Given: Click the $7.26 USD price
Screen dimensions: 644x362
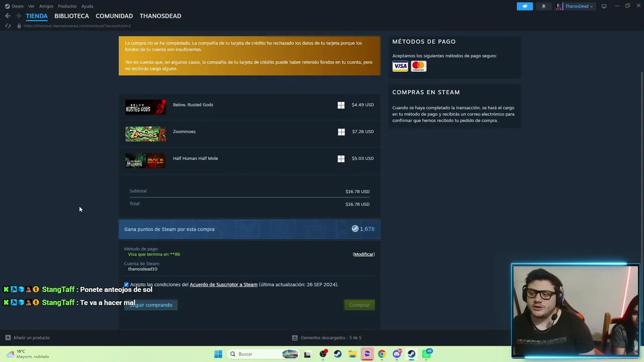Looking at the screenshot, I should pos(363,132).
